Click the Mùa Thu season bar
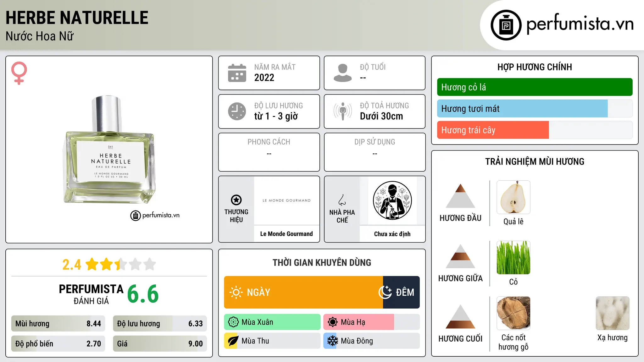 [x=272, y=341]
